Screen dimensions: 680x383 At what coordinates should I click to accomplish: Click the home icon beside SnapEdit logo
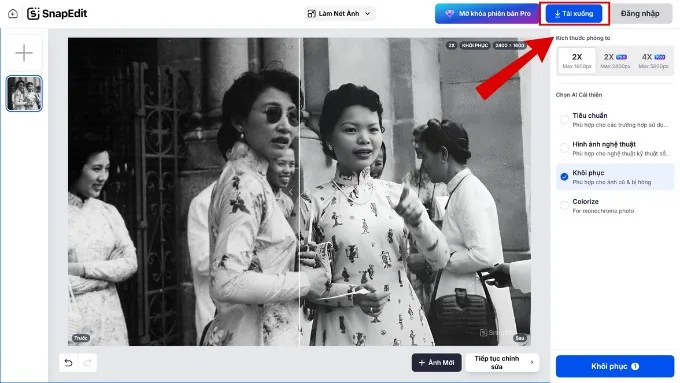[x=13, y=13]
